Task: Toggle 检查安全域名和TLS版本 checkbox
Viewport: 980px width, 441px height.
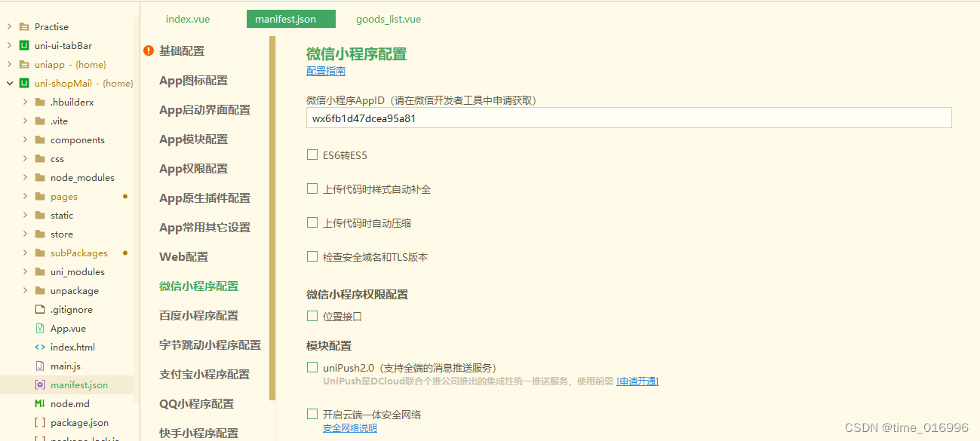Action: click(x=312, y=256)
